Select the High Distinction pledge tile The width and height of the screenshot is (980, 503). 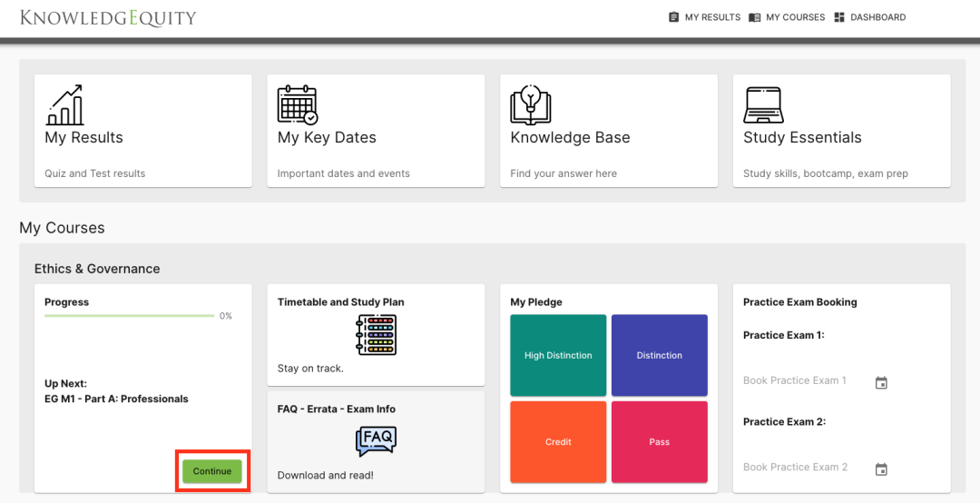click(x=558, y=355)
